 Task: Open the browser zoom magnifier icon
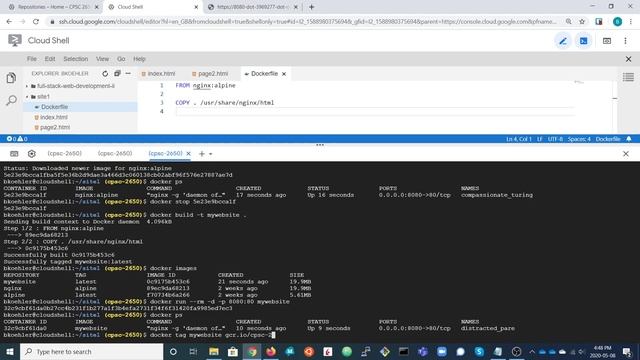(569, 22)
